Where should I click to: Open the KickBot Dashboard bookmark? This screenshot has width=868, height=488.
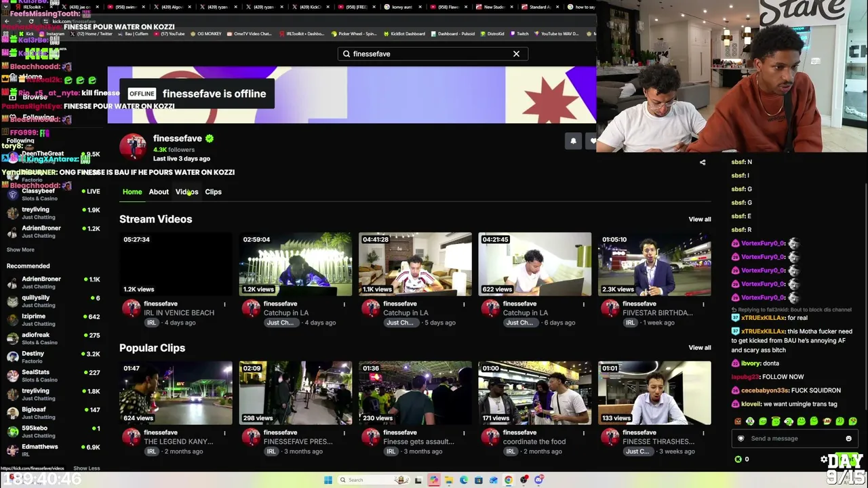pyautogui.click(x=405, y=34)
